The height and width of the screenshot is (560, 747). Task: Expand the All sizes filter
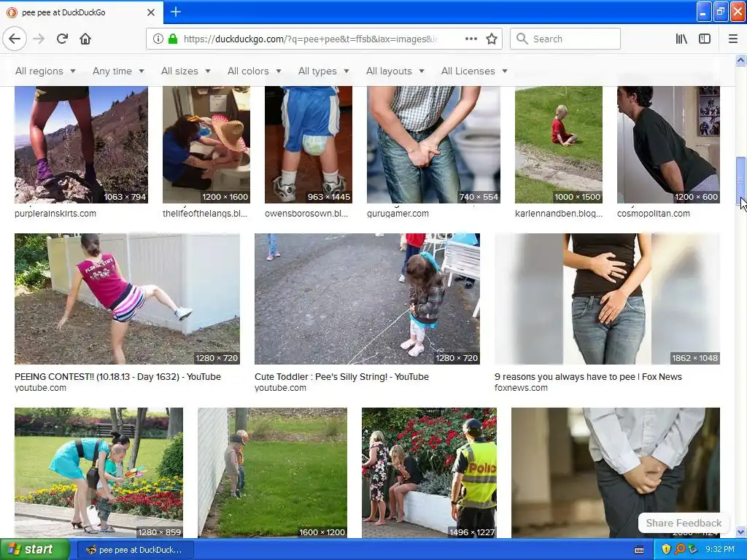[x=185, y=71]
